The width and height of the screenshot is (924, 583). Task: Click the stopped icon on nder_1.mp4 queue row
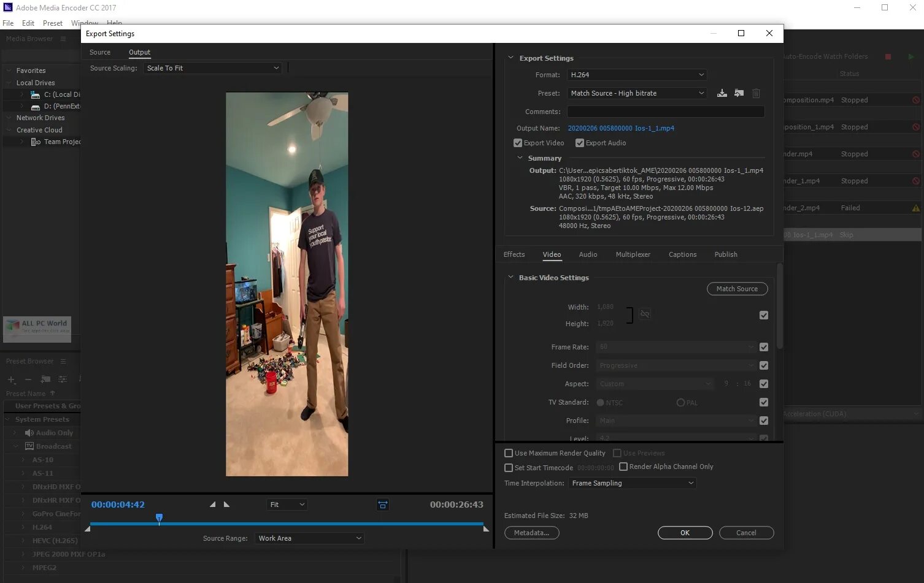(915, 181)
